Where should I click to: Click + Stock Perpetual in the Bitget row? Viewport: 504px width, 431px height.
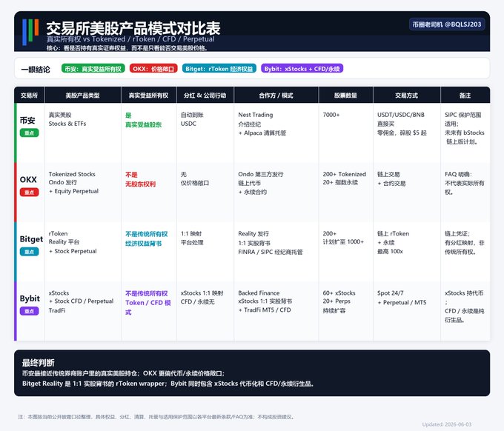(x=73, y=251)
